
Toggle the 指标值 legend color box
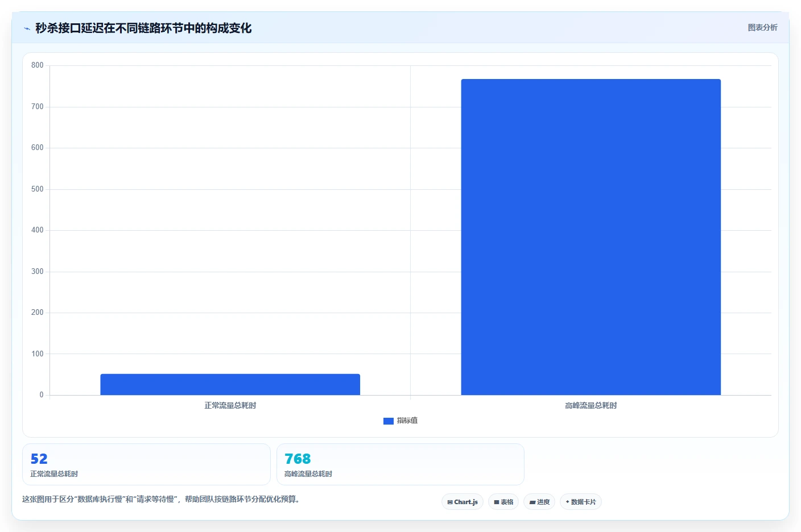389,421
